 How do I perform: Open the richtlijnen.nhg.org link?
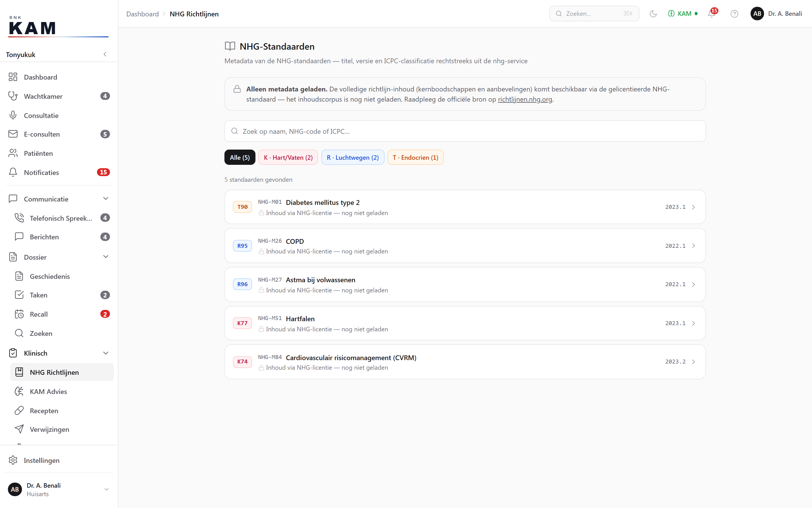tap(525, 99)
